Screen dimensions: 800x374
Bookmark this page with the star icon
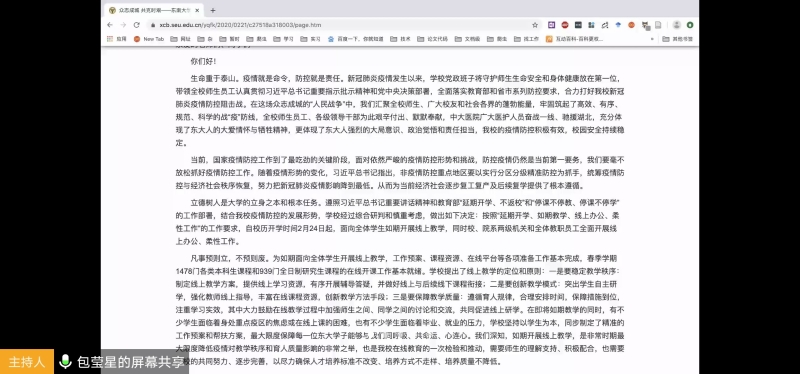[x=535, y=25]
